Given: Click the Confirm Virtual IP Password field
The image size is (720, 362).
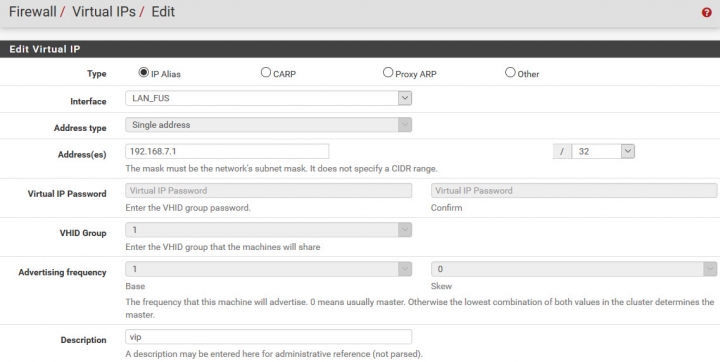Looking at the screenshot, I should coord(574,191).
